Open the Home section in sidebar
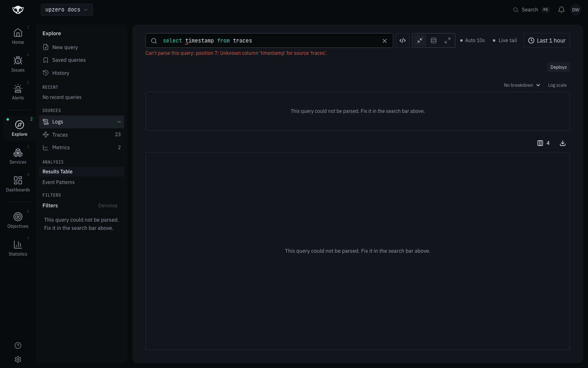 (x=18, y=36)
